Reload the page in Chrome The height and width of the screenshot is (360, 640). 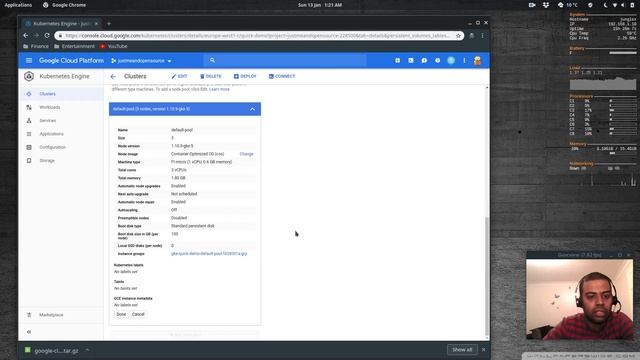pyautogui.click(x=47, y=36)
